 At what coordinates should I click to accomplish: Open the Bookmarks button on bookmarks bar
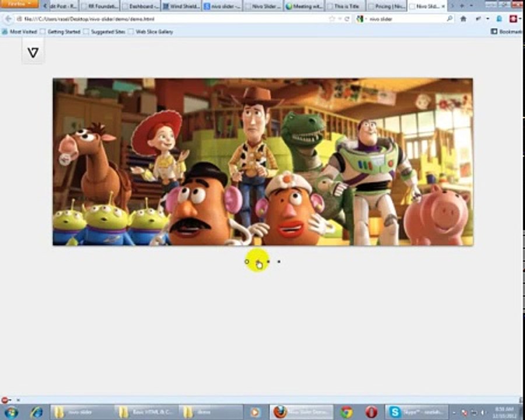[x=507, y=32]
